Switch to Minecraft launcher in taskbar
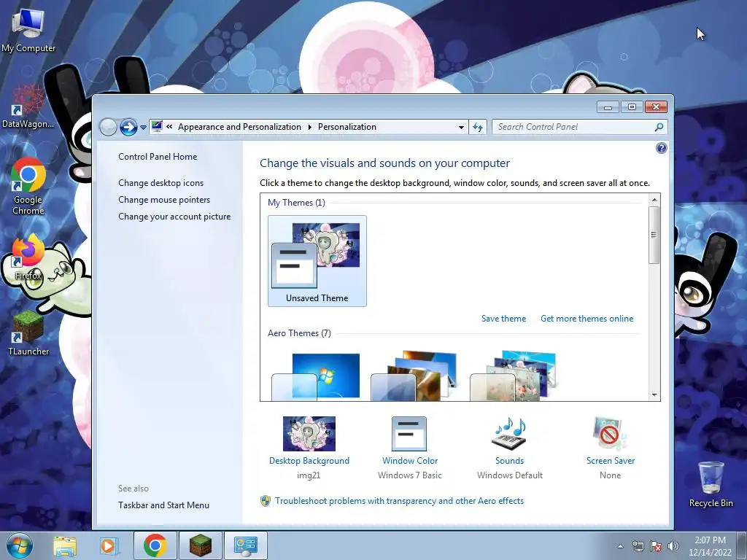Viewport: 747px width, 560px height. tap(200, 545)
